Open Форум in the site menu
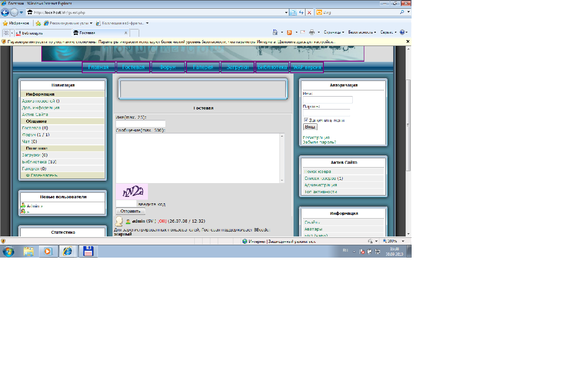 pyautogui.click(x=168, y=67)
